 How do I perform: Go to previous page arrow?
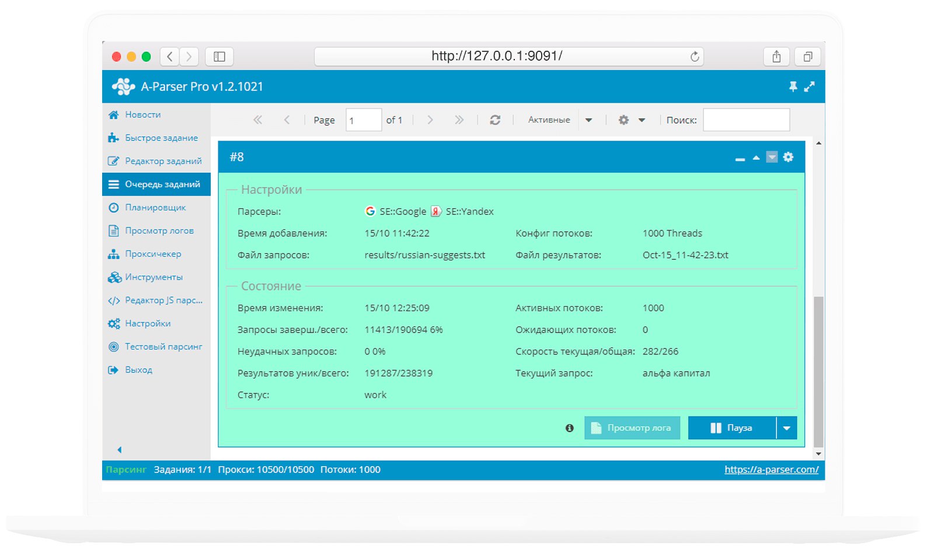point(287,120)
